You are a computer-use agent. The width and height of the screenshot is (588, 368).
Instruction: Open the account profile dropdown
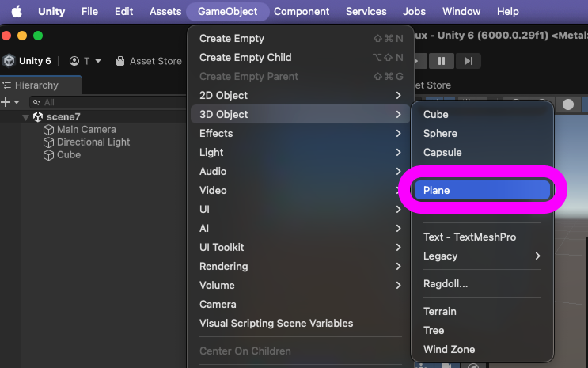(x=85, y=61)
